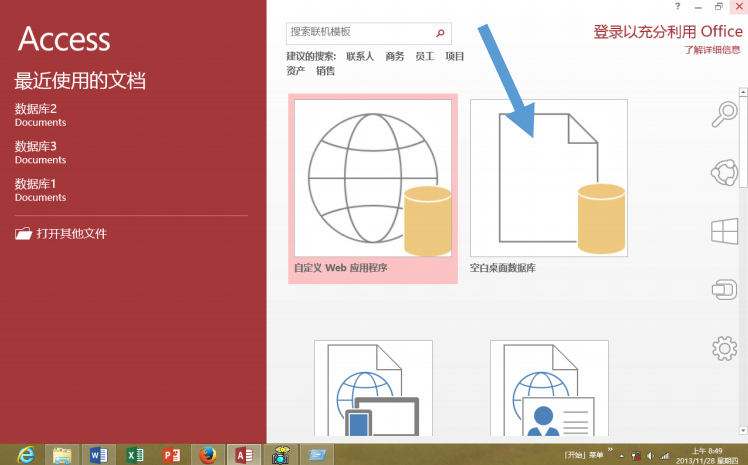Search suggested term 资产
Viewport: 748px width, 465px height.
(x=296, y=71)
